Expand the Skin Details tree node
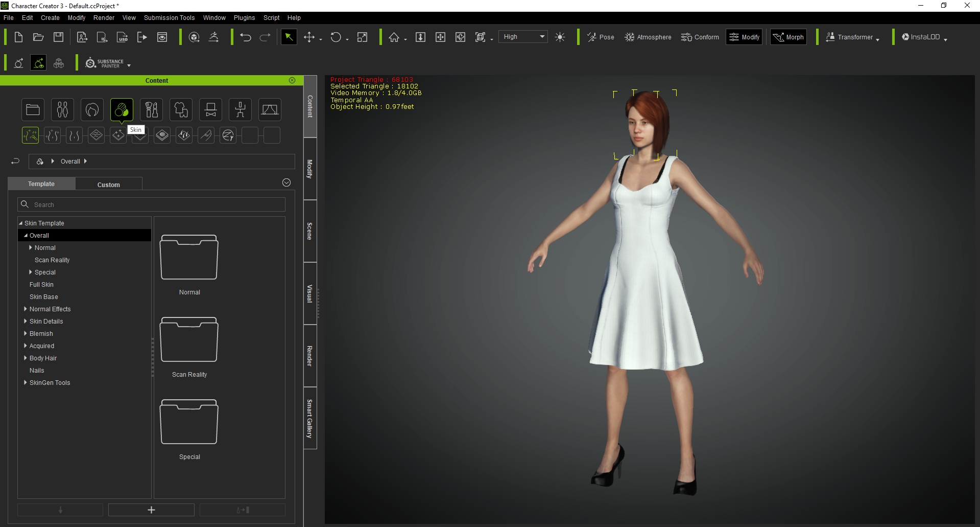Screen dimensions: 980x527 26,321
